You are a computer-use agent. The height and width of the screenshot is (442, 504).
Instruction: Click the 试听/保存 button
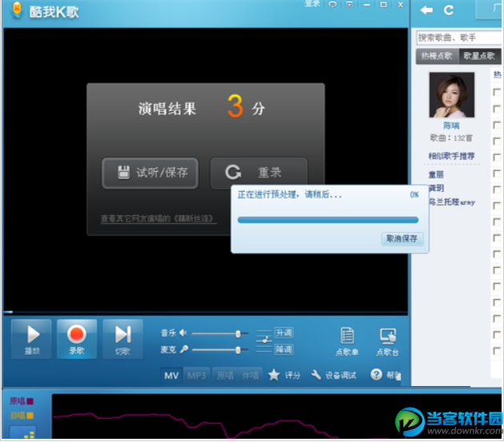[x=150, y=173]
